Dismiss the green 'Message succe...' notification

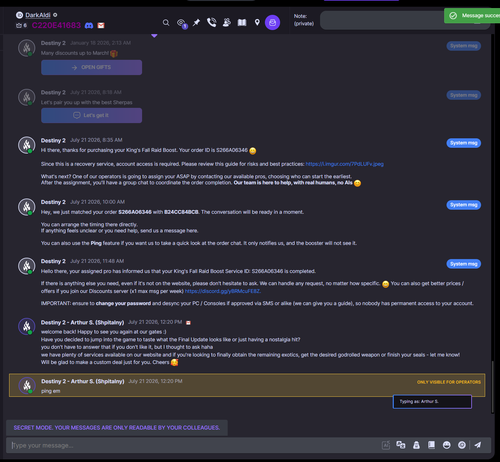(x=472, y=16)
